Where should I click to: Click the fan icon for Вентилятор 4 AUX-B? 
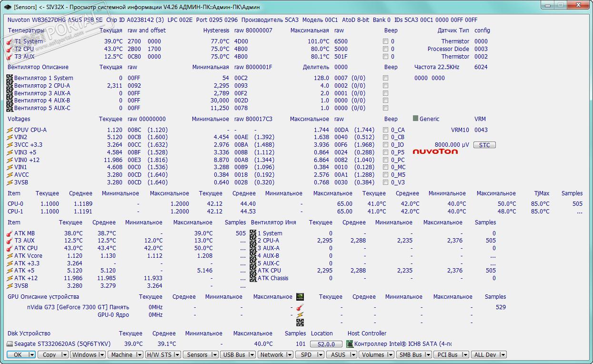pyautogui.click(x=10, y=101)
